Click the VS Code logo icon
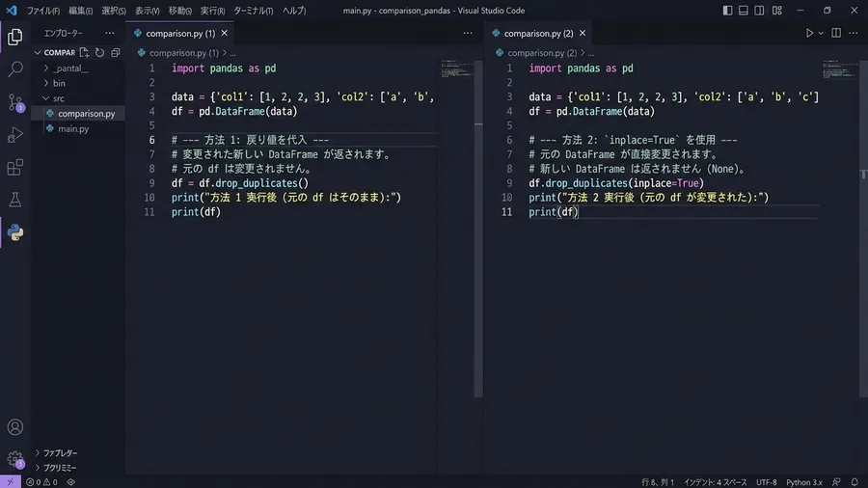This screenshot has height=488, width=868. tap(11, 10)
